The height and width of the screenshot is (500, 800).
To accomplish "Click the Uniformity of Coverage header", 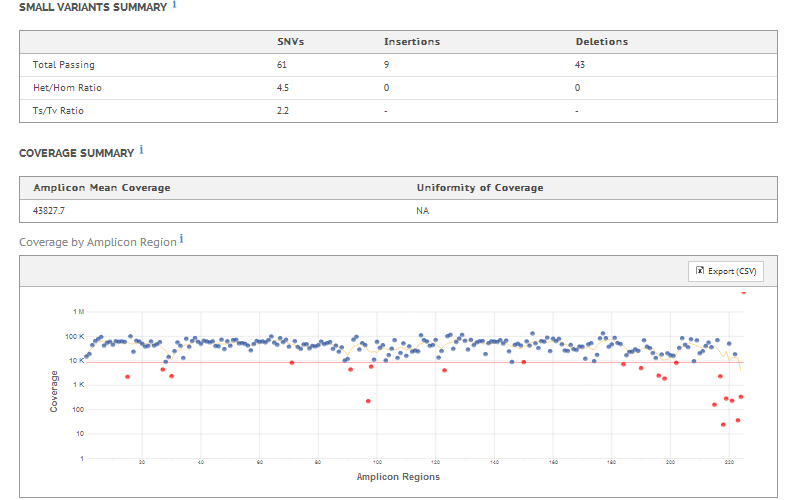I will pyautogui.click(x=479, y=188).
